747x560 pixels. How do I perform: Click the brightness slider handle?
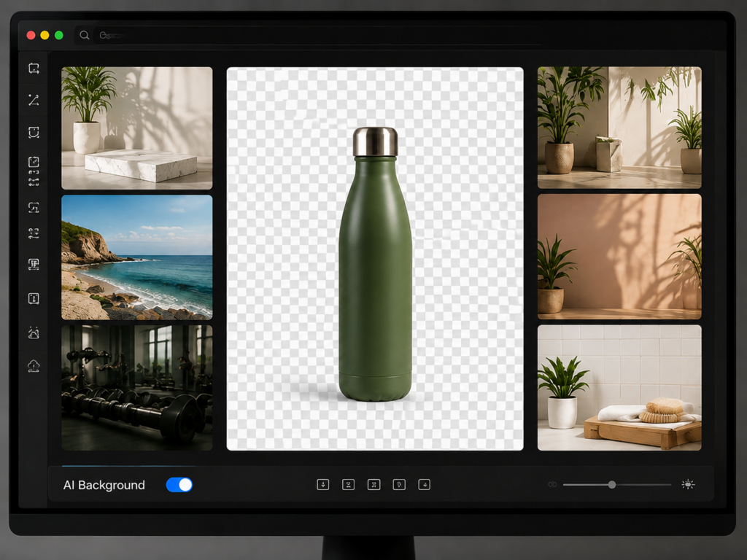[612, 485]
